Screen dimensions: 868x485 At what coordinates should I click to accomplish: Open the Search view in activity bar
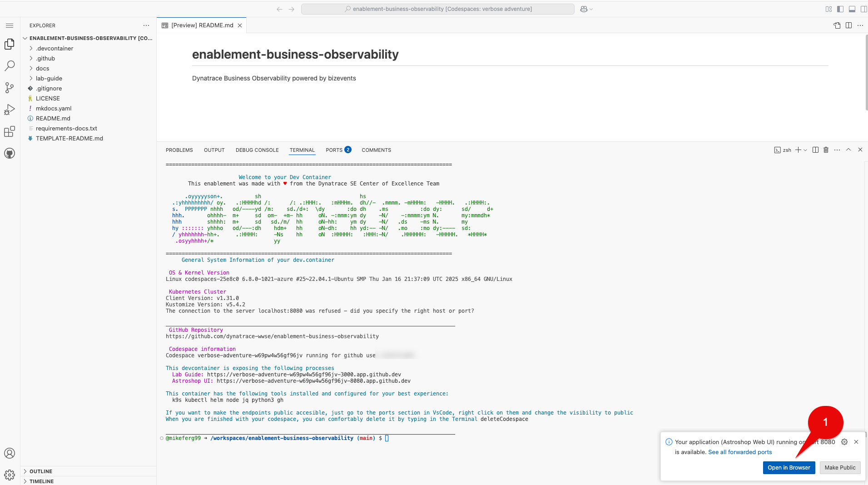coord(10,66)
